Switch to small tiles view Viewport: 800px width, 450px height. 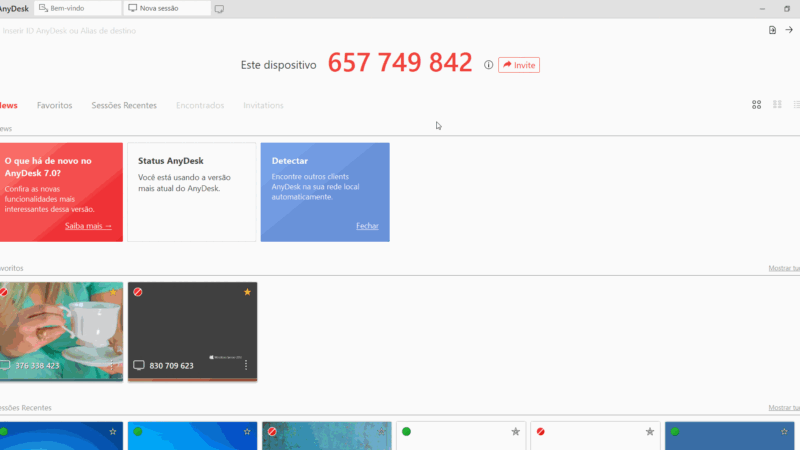click(x=777, y=105)
